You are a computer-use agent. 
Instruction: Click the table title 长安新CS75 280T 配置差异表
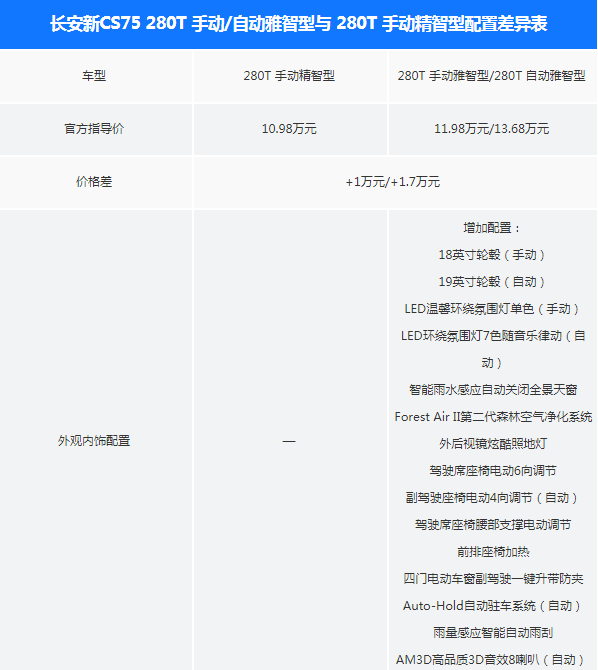coord(299,24)
